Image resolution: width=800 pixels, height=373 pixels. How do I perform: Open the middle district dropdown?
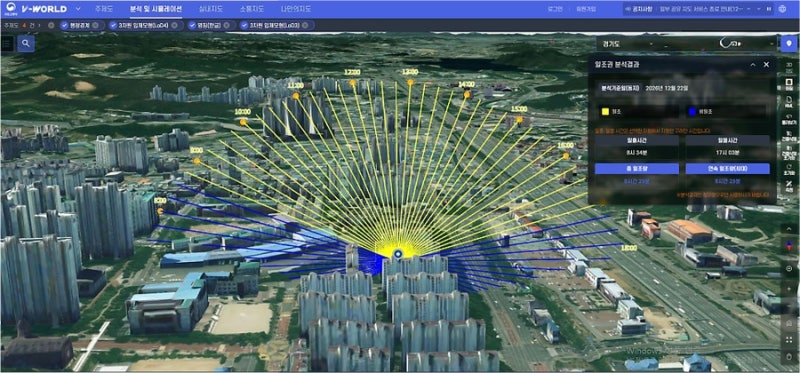tap(687, 44)
